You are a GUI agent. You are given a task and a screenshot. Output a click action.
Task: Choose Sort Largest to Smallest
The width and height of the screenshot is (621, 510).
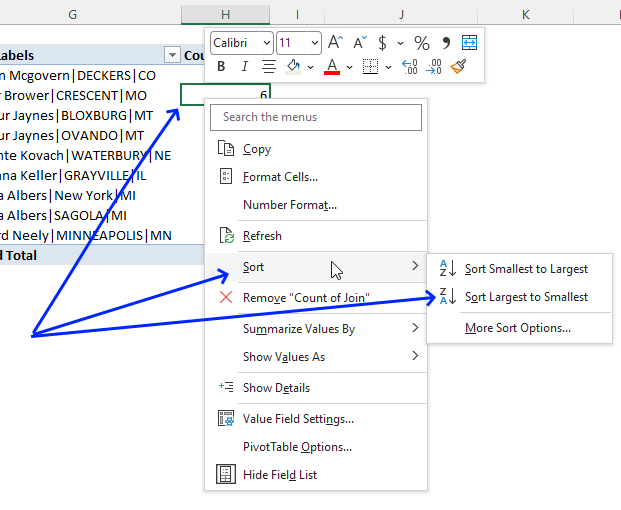click(x=526, y=297)
